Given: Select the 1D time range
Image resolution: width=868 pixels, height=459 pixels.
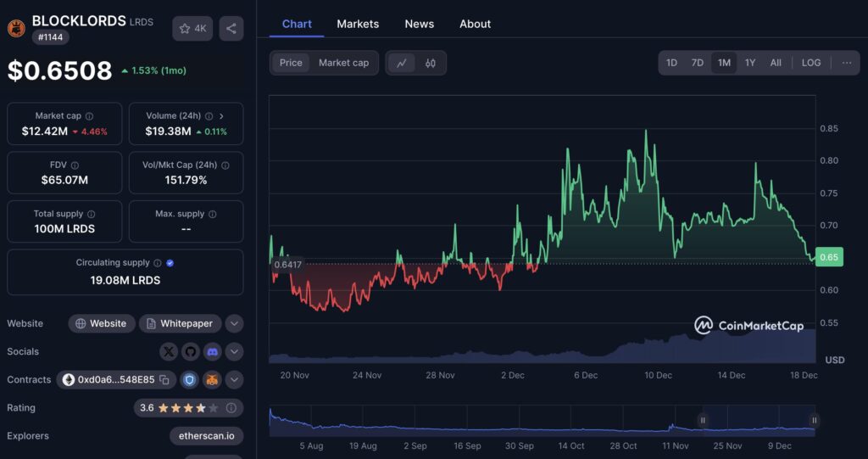Looking at the screenshot, I should coord(671,63).
